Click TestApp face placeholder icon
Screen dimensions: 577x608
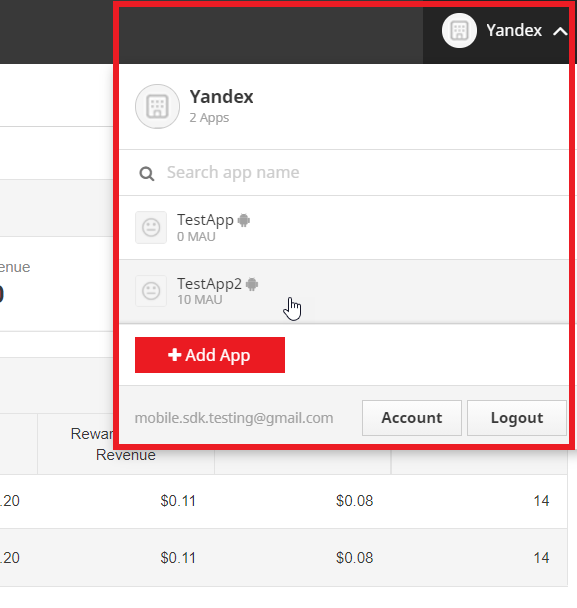tap(151, 227)
